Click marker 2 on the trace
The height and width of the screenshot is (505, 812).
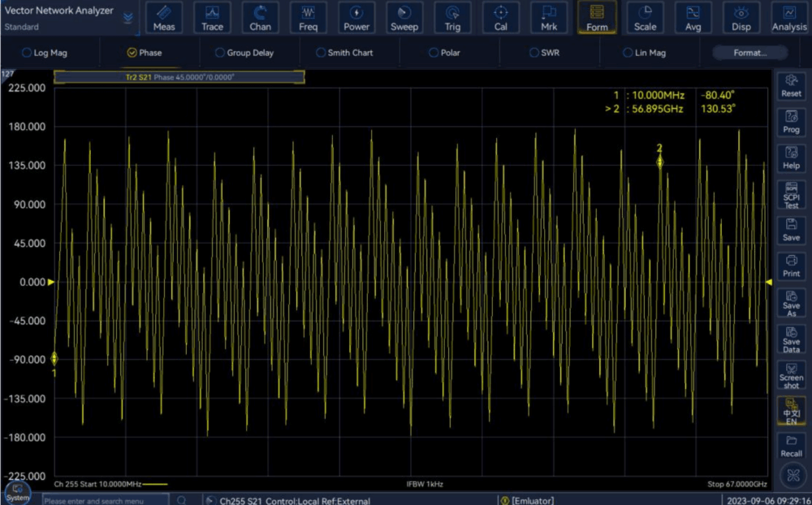[x=660, y=162]
